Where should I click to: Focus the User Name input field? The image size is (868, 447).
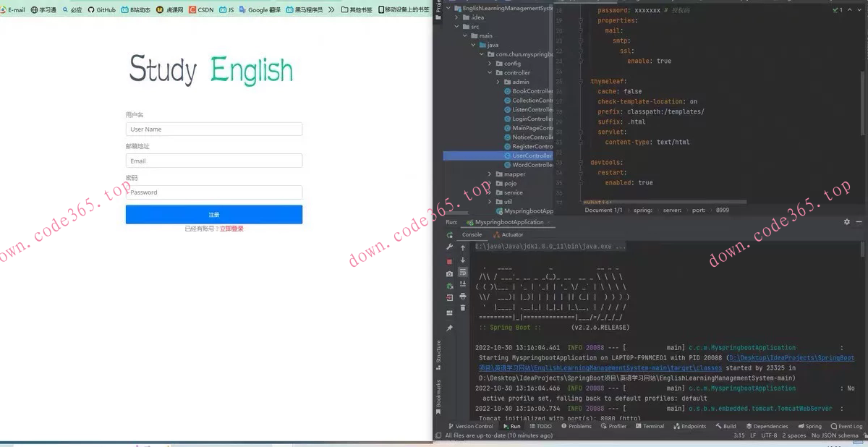(214, 129)
